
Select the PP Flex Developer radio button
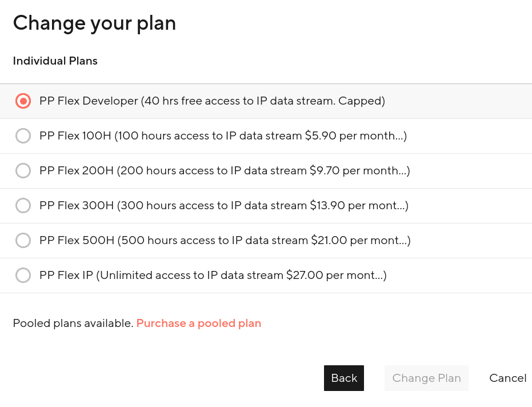pyautogui.click(x=23, y=101)
